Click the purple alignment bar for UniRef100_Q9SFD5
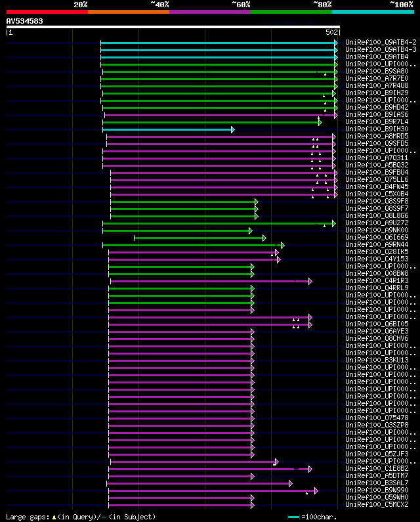Viewport: 420px width, 522px height. coord(220,144)
